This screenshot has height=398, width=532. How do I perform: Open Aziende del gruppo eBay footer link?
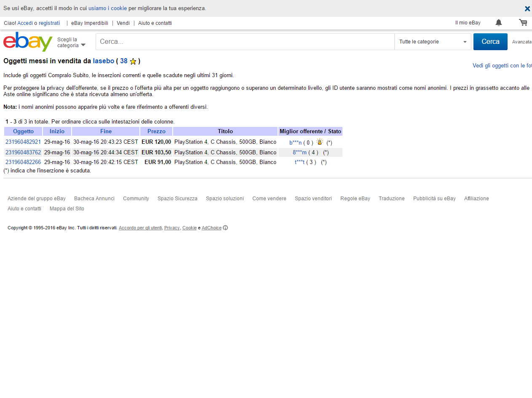tap(37, 199)
